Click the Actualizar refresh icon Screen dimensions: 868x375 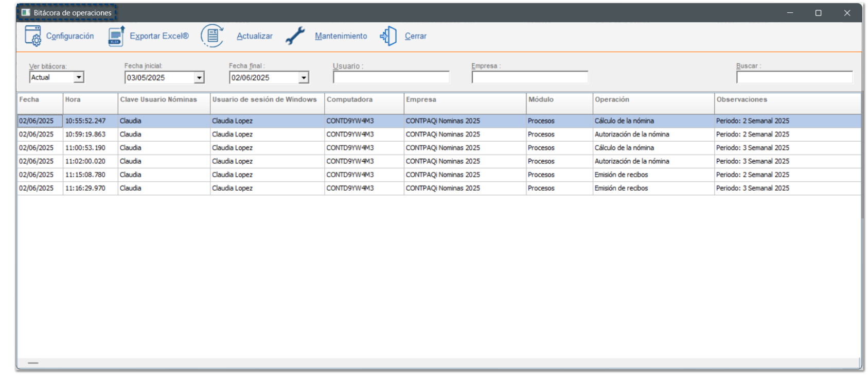tap(212, 36)
